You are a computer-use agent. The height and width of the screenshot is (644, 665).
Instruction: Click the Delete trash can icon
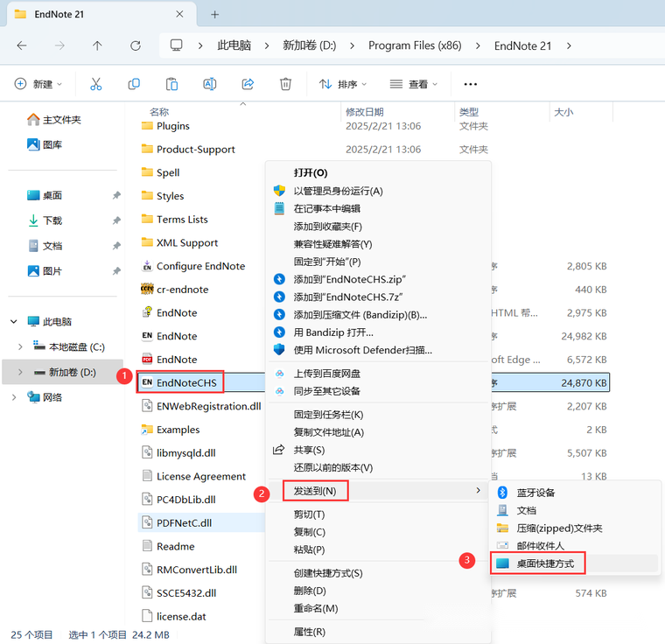click(x=285, y=84)
